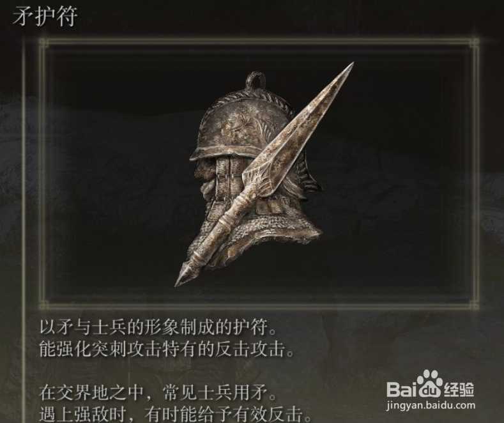The width and height of the screenshot is (504, 423).
Task: Click the line 以矛与士兵的形象制成的护符
Action: point(158,327)
